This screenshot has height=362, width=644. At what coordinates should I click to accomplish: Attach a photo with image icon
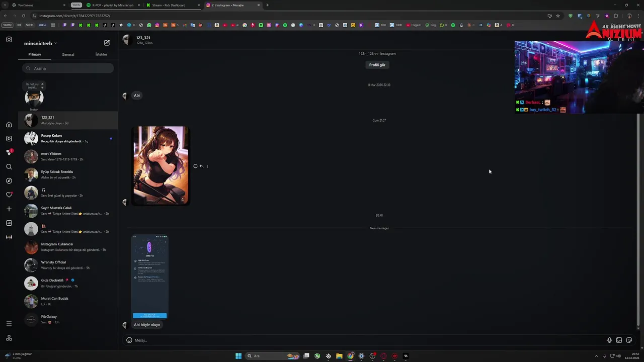619,340
